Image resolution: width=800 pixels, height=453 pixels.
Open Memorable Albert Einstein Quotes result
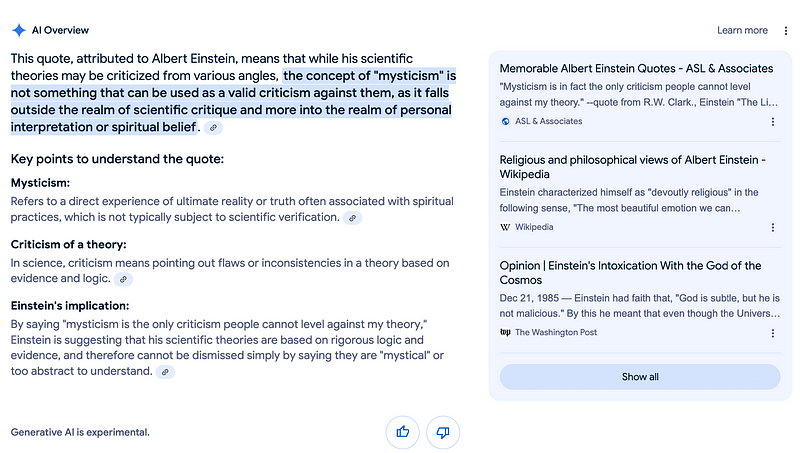(x=636, y=69)
